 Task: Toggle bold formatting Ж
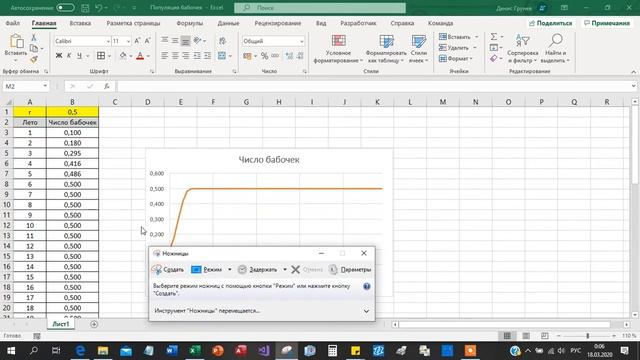tap(59, 56)
